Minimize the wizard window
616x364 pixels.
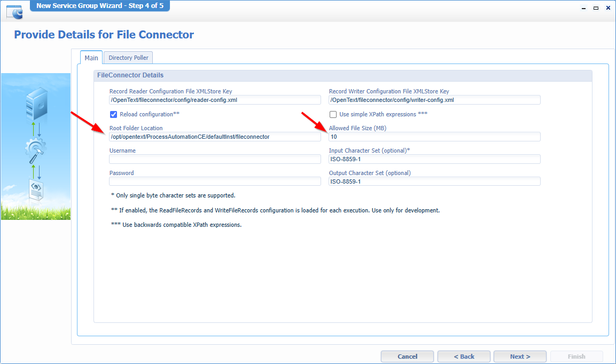tap(583, 9)
